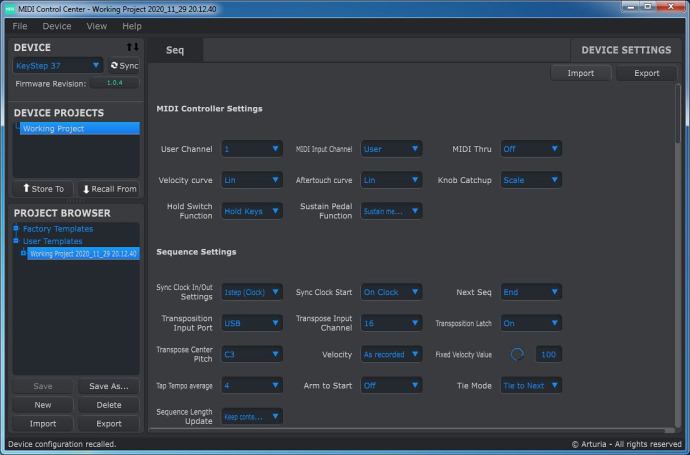The width and height of the screenshot is (690, 455).
Task: Open the Device menu
Action: (x=57, y=26)
